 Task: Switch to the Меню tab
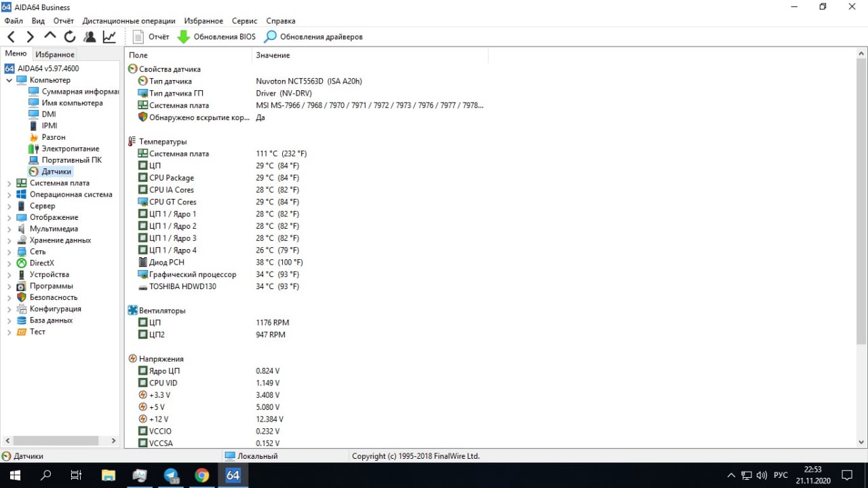point(16,54)
